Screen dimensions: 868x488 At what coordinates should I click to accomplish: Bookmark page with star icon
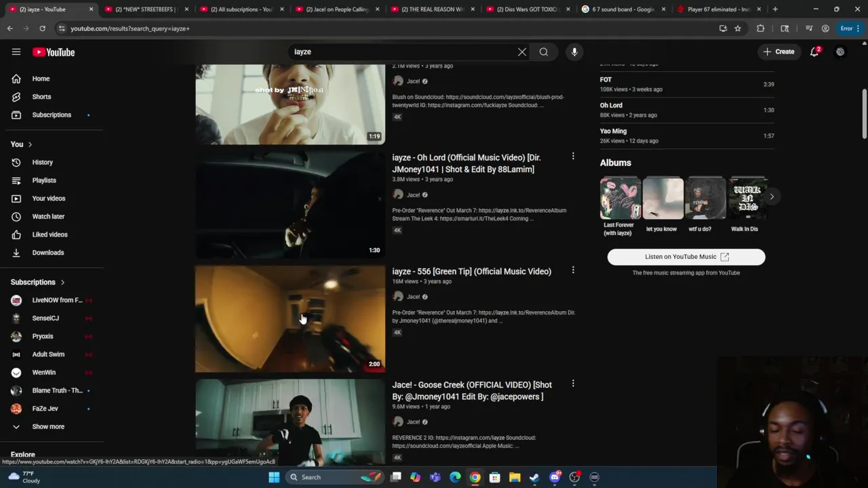738,28
